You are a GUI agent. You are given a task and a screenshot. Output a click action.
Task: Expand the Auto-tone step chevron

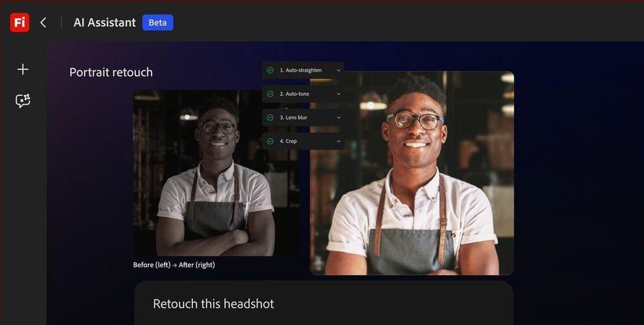coord(338,94)
